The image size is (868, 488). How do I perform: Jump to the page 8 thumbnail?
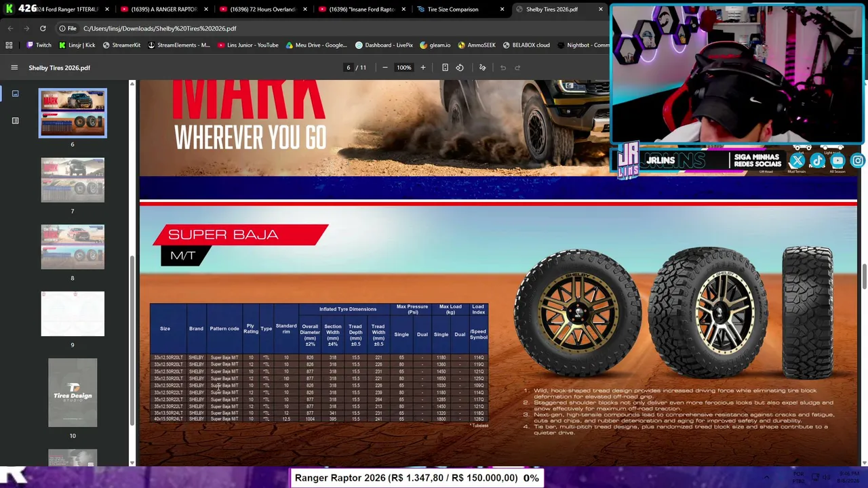pos(73,247)
